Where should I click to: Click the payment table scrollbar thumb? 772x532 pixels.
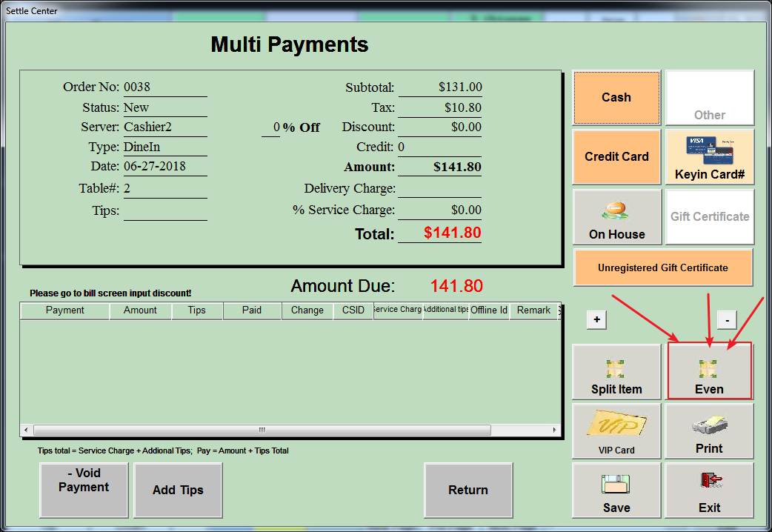pos(262,430)
